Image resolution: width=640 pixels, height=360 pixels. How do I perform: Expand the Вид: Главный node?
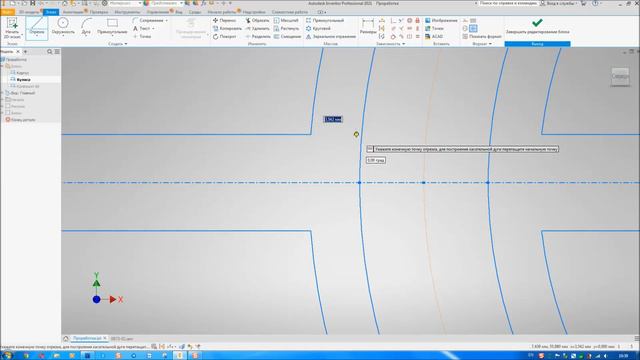coord(2,93)
